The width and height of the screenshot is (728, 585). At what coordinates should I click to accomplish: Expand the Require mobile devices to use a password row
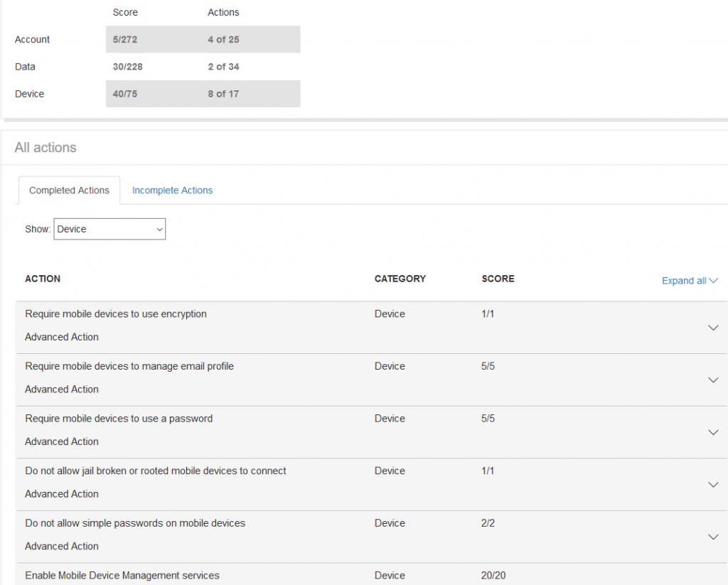click(713, 432)
